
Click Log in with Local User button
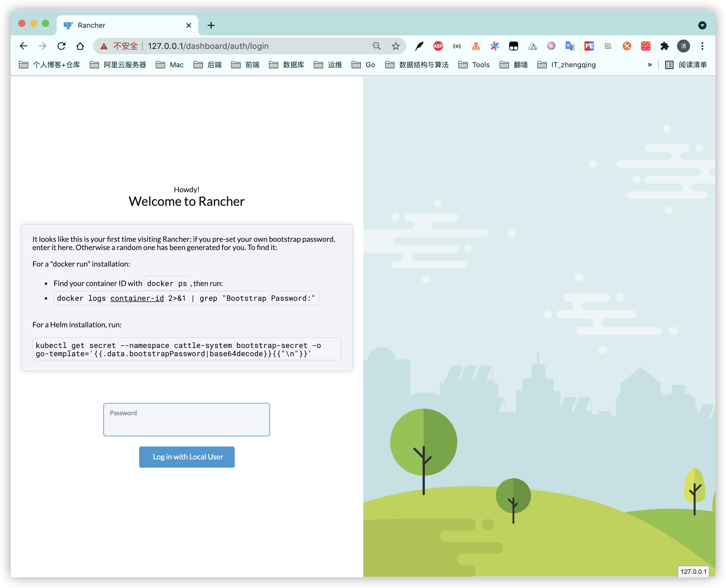[x=187, y=457]
